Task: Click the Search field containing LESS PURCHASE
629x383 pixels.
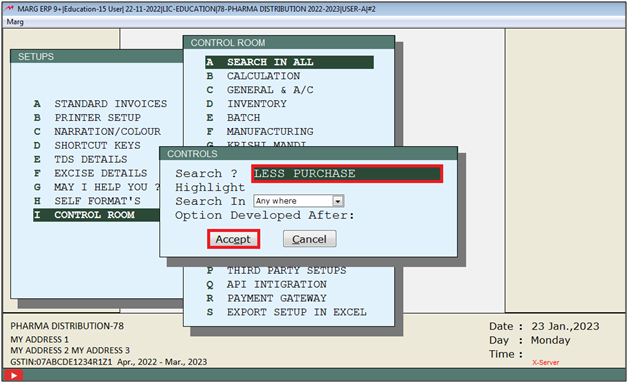Action: coord(347,173)
